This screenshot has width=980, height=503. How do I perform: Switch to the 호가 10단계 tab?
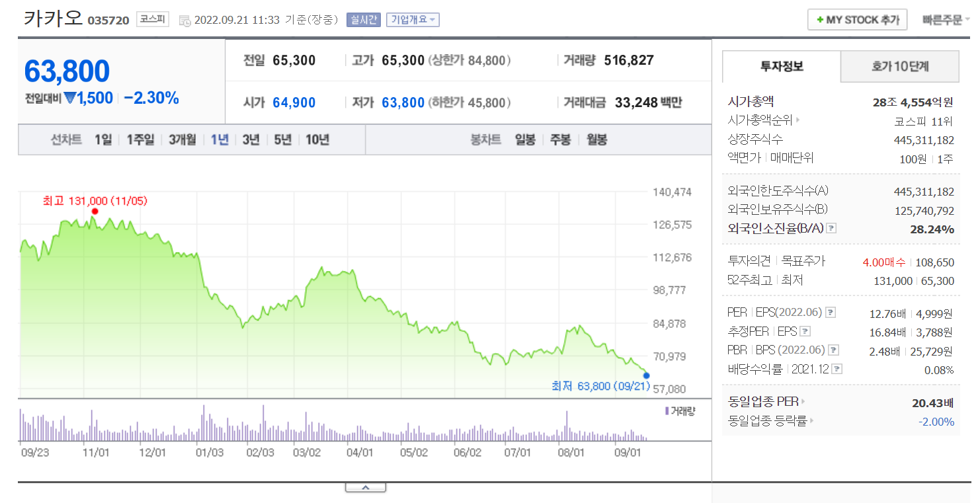900,67
